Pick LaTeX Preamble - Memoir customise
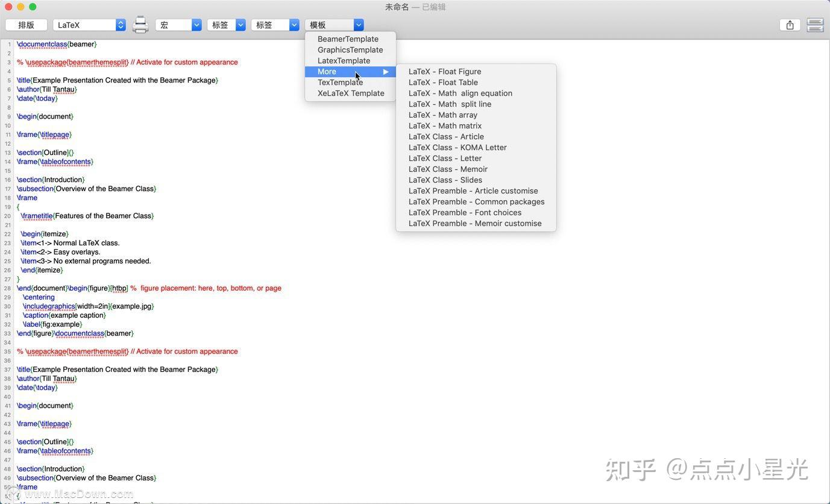 (476, 224)
